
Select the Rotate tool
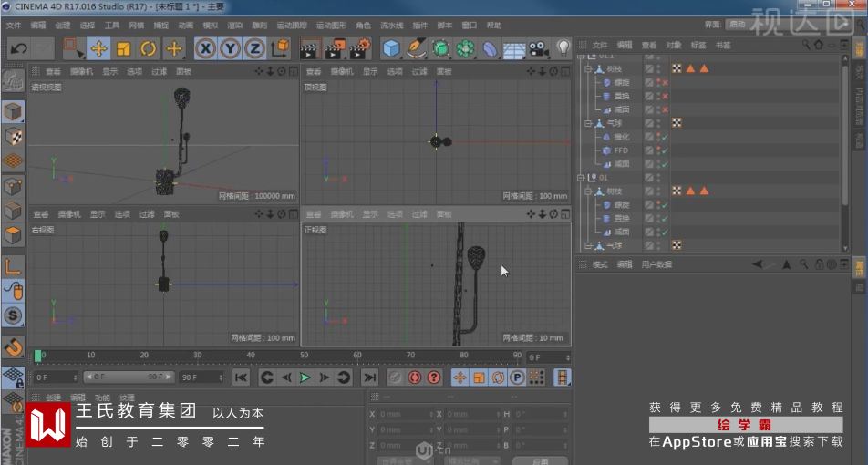point(148,48)
